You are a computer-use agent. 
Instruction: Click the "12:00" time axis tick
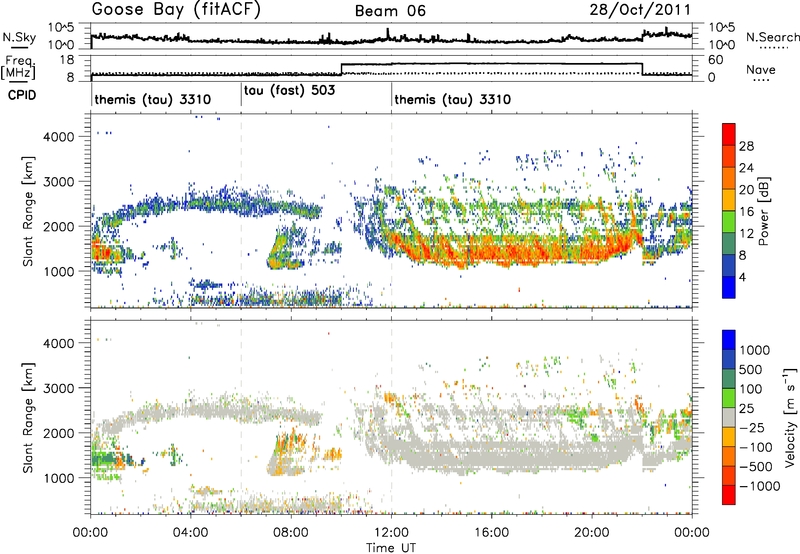tap(391, 533)
